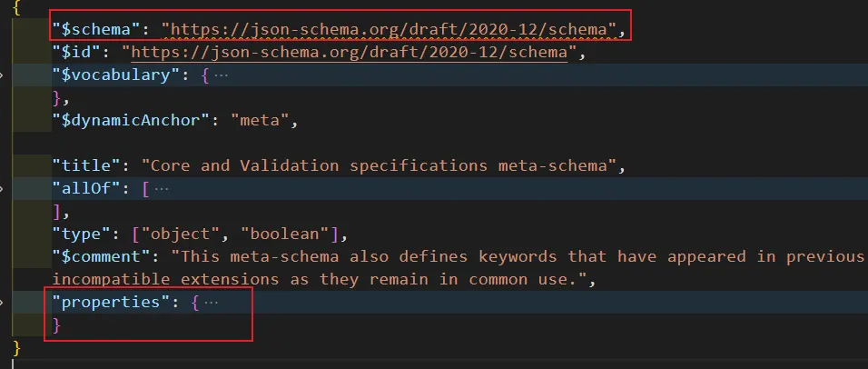Click the ellipsis after "properties": {
Screen dimensions: 868x369
click(x=211, y=302)
